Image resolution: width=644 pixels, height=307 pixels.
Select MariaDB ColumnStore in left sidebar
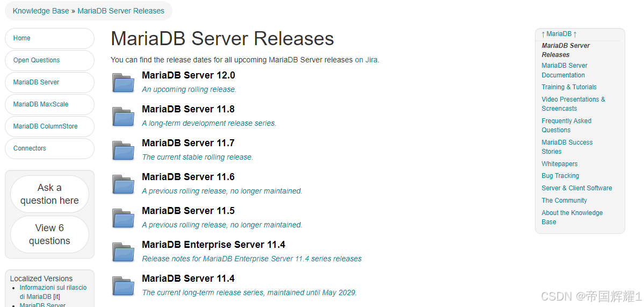coord(50,126)
